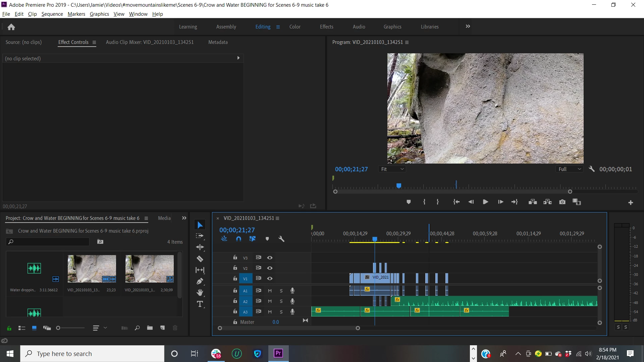Open timeline display settings wrench
The width and height of the screenshot is (644, 362).
[x=281, y=239]
